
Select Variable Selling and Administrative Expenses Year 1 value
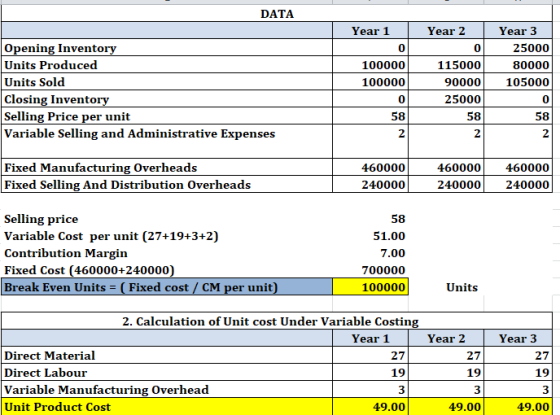(370, 141)
